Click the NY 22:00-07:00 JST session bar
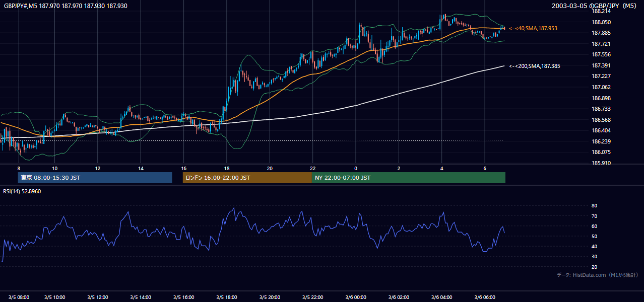The height and width of the screenshot is (302, 644). point(409,178)
